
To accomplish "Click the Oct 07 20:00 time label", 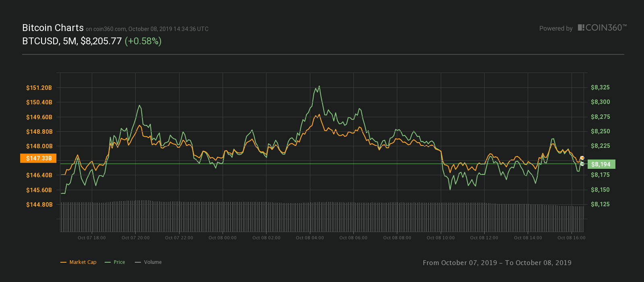I will tap(136, 238).
